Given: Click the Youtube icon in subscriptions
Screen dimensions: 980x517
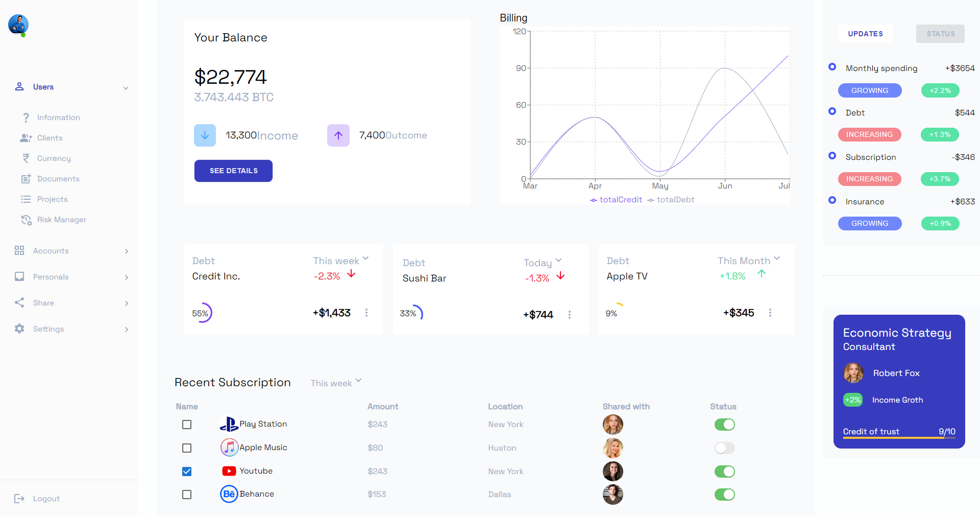Looking at the screenshot, I should click(229, 471).
